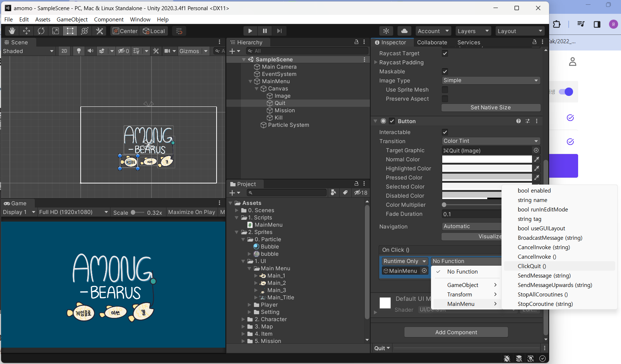Screen dimensions: 621x364
Task: Open Transition Color Tint dropdown
Action: coord(491,141)
